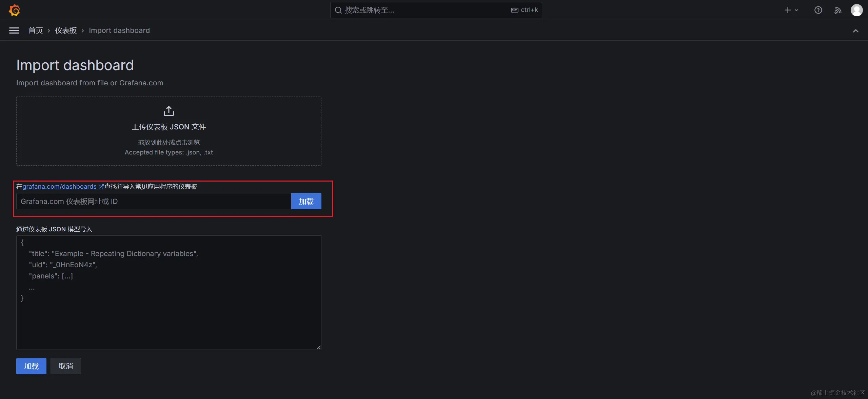
Task: Expand the new item dropdown arrow
Action: [796, 10]
